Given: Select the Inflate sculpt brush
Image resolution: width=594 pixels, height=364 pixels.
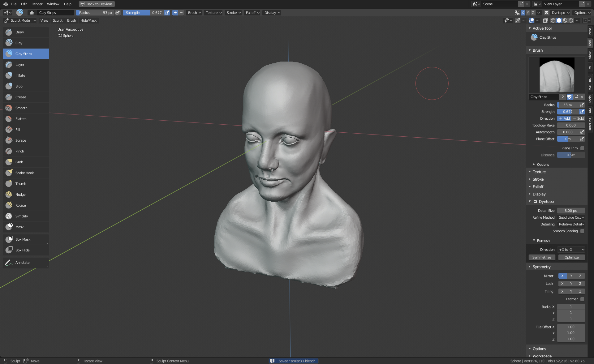Looking at the screenshot, I should point(20,75).
